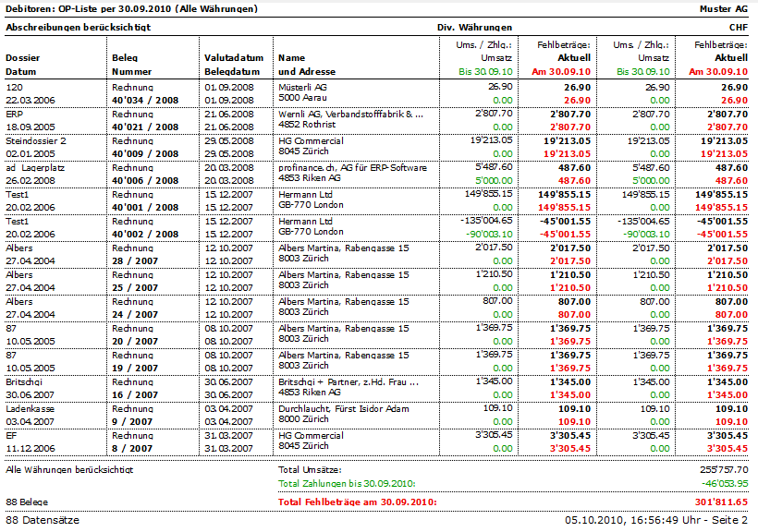Image resolution: width=758 pixels, height=532 pixels.
Task: Select the 'Div. Währungen' column group header
Action: tap(474, 28)
